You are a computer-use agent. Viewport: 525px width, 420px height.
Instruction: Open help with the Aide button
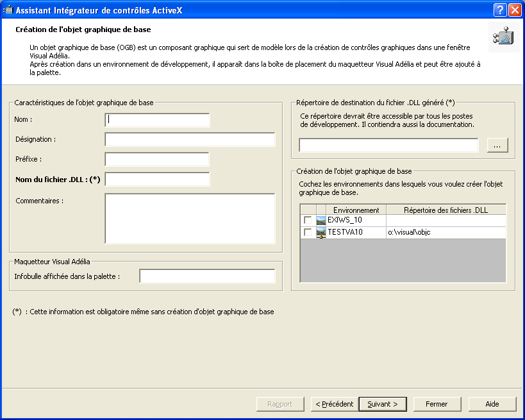click(x=492, y=404)
